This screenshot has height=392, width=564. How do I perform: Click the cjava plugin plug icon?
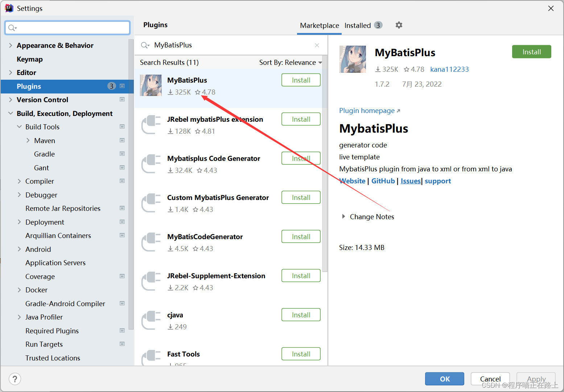point(151,320)
